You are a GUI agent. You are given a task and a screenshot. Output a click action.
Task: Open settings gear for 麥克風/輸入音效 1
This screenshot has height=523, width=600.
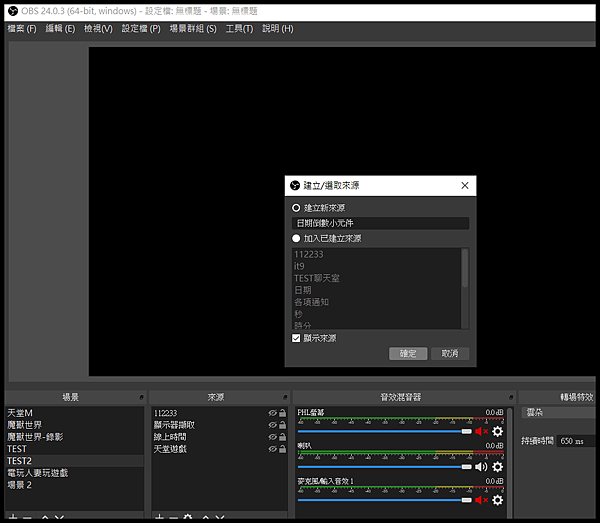point(497,500)
